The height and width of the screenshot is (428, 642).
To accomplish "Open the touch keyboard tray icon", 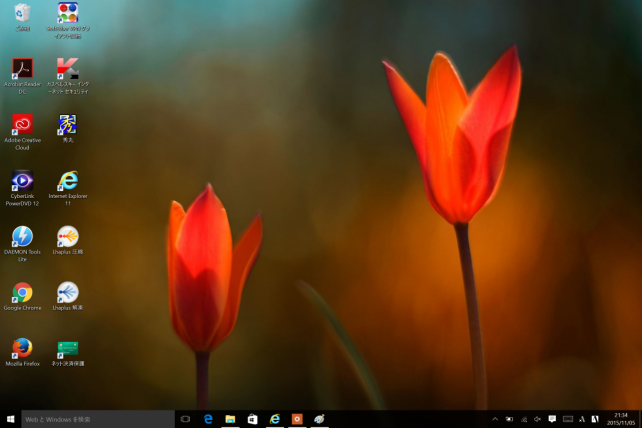I will pos(568,419).
